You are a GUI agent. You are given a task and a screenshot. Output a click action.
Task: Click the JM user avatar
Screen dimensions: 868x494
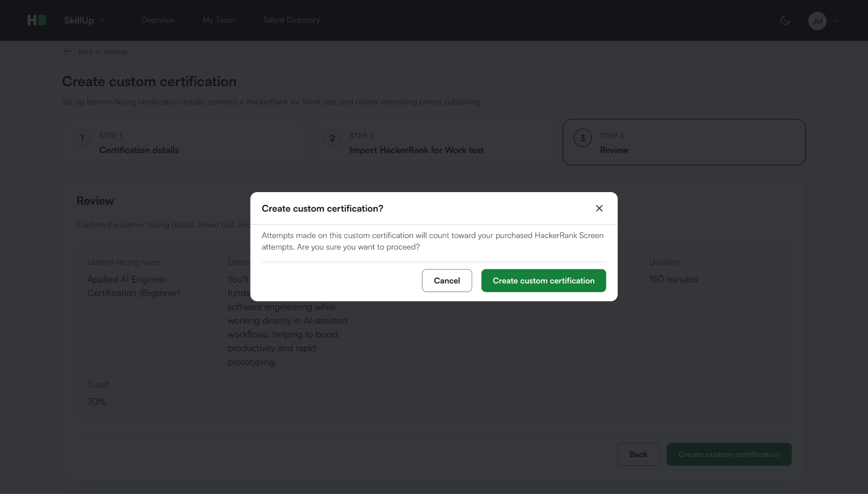pos(817,21)
